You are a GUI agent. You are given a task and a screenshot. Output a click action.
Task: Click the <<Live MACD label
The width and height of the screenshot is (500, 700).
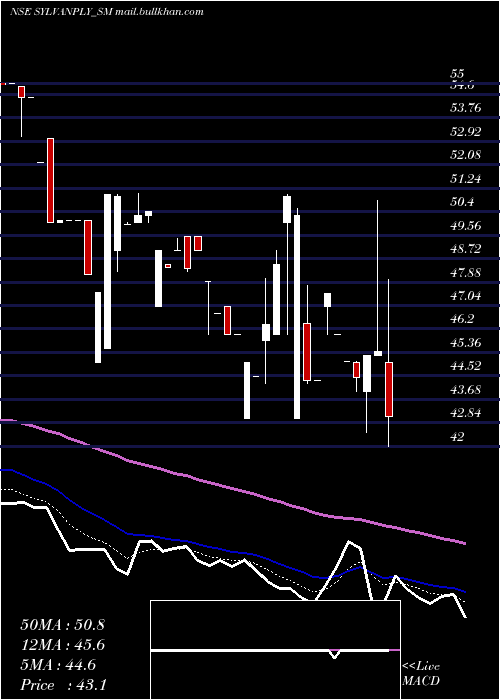click(x=421, y=673)
